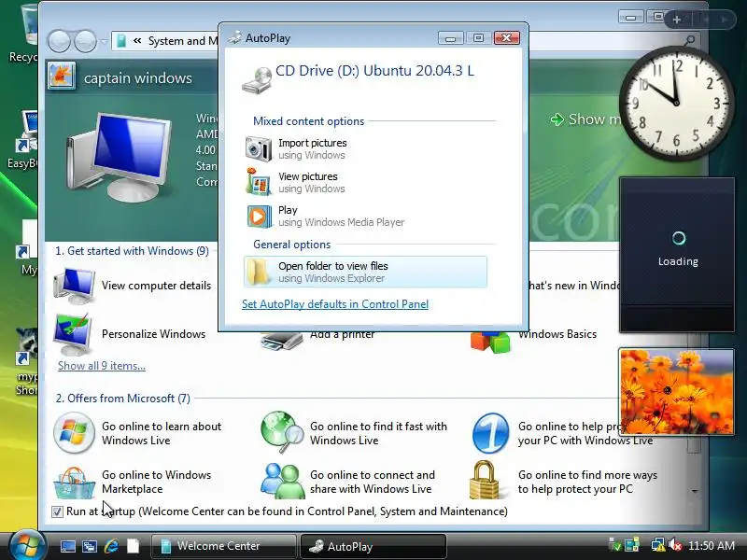
Task: Launch Internet Explorer from quick launch
Action: [111, 546]
